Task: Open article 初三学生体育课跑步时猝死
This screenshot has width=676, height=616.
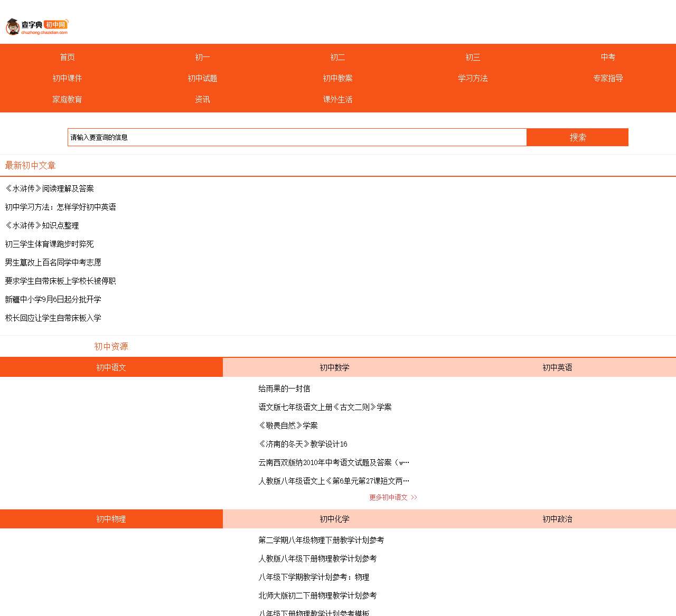Action: tap(50, 244)
